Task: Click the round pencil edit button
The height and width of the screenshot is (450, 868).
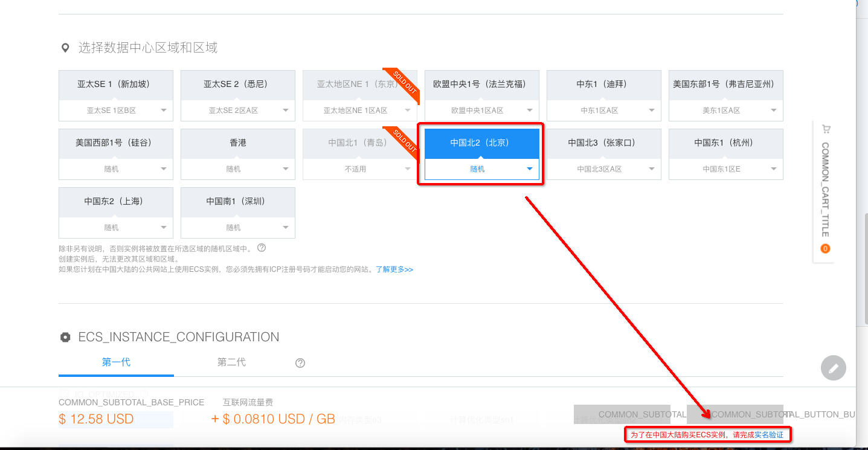Action: pyautogui.click(x=834, y=368)
